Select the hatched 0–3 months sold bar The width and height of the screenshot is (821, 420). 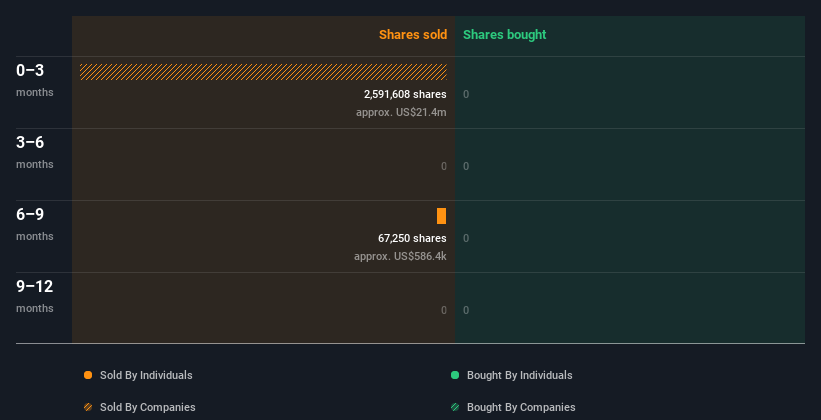click(x=263, y=72)
